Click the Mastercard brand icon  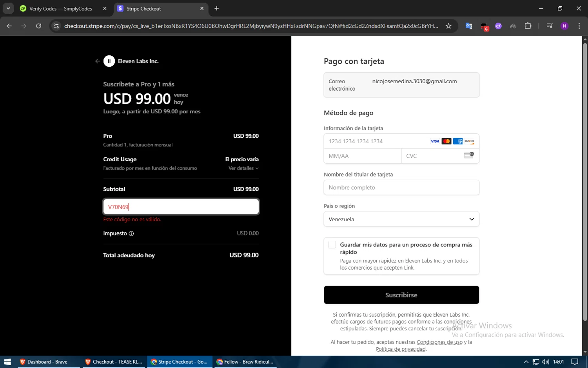pyautogui.click(x=446, y=141)
